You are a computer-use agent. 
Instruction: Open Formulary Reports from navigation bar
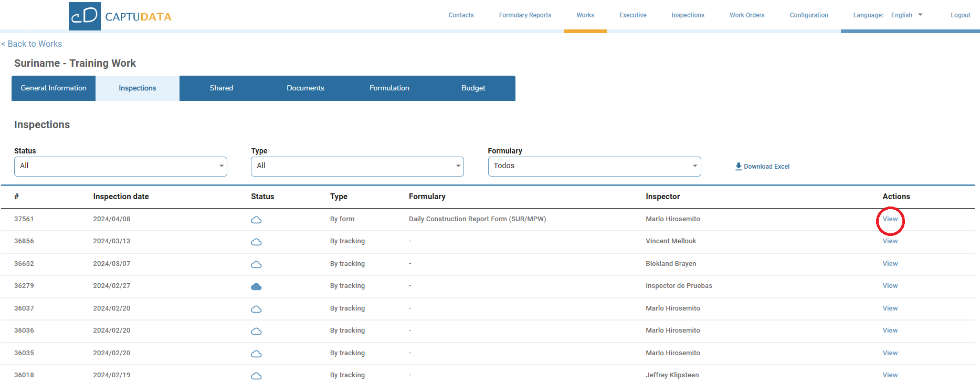pos(525,15)
